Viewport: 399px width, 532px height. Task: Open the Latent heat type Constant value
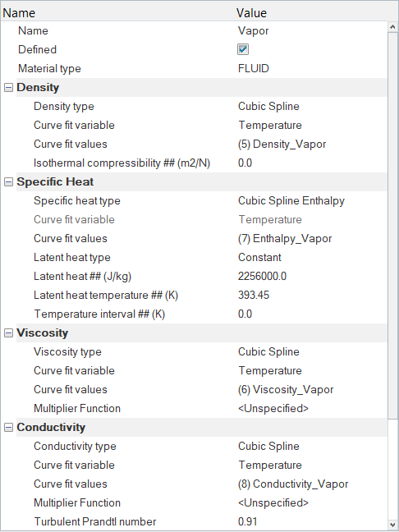click(x=259, y=257)
